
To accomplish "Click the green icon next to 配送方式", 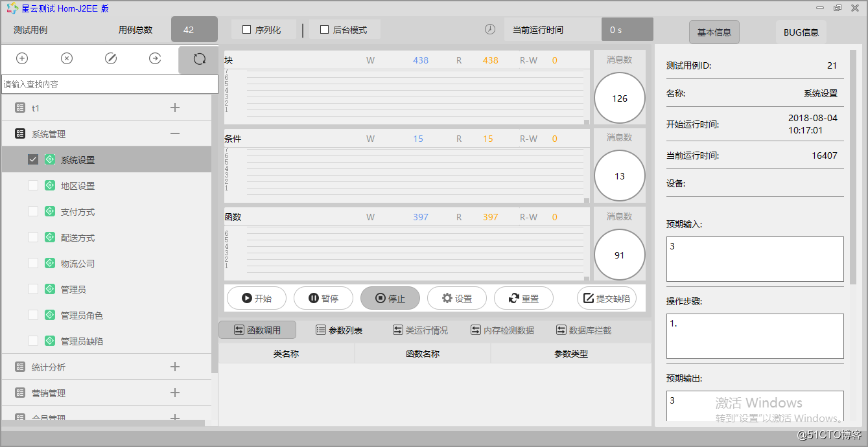I will [50, 237].
